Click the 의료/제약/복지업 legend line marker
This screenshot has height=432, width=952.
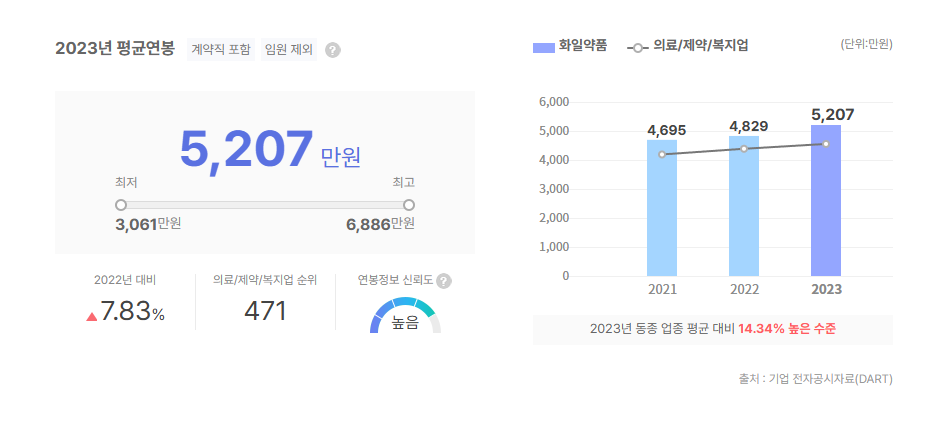[637, 46]
